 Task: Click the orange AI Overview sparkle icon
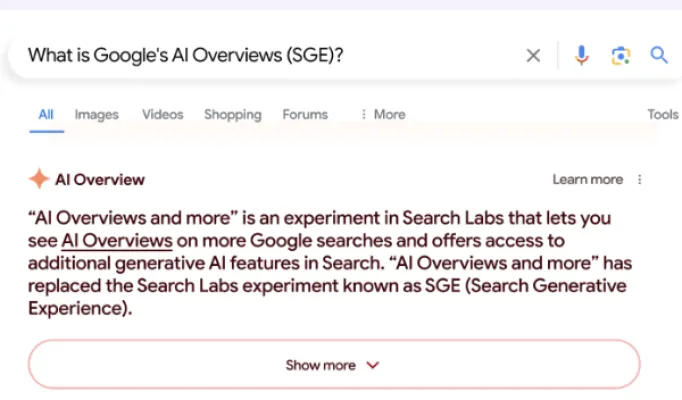tap(38, 180)
